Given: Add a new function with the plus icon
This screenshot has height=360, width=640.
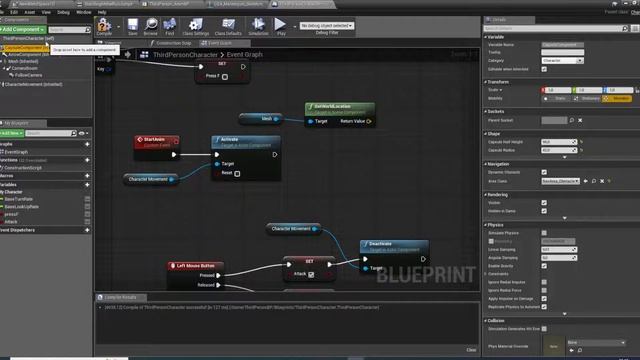Looking at the screenshot, I should click(x=87, y=160).
